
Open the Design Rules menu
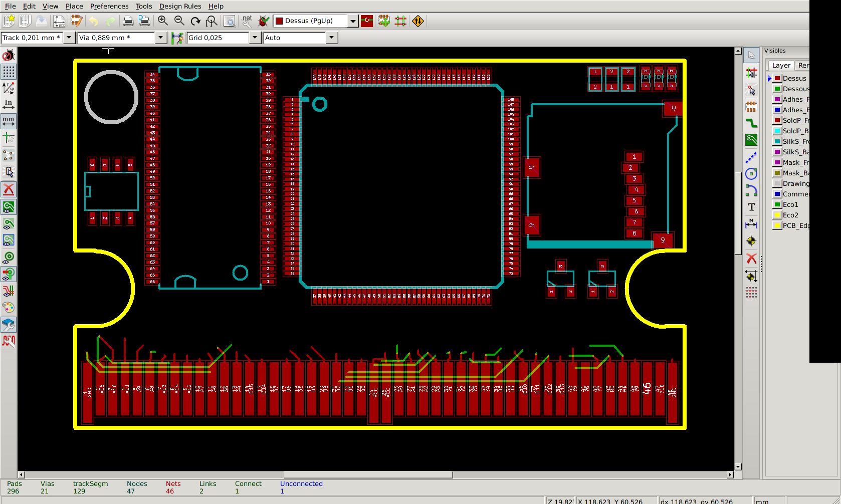180,6
